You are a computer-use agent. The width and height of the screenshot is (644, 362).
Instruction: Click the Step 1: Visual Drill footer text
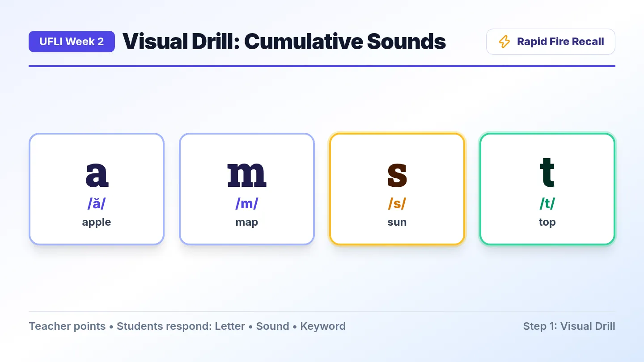click(569, 326)
